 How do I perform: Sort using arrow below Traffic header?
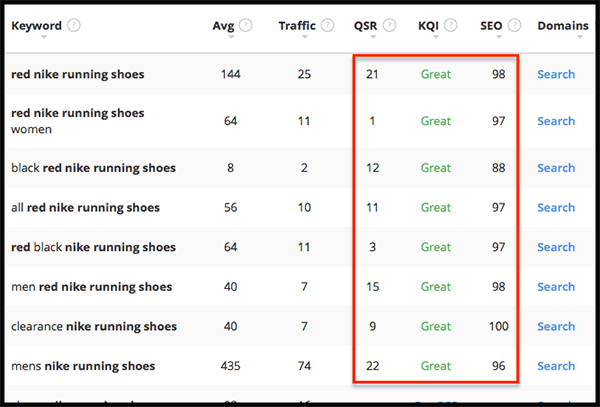[x=305, y=37]
